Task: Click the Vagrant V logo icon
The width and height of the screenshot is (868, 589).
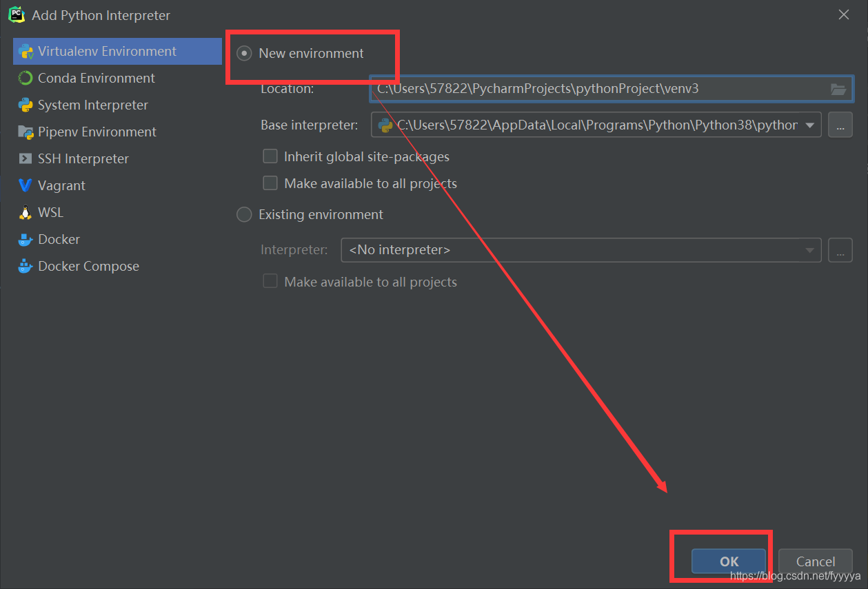Action: (26, 185)
